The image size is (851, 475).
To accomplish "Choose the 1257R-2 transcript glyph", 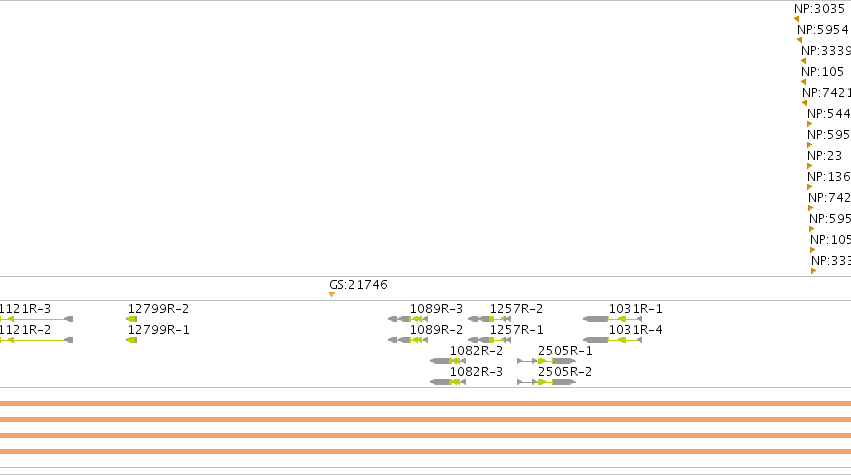I will (x=489, y=319).
